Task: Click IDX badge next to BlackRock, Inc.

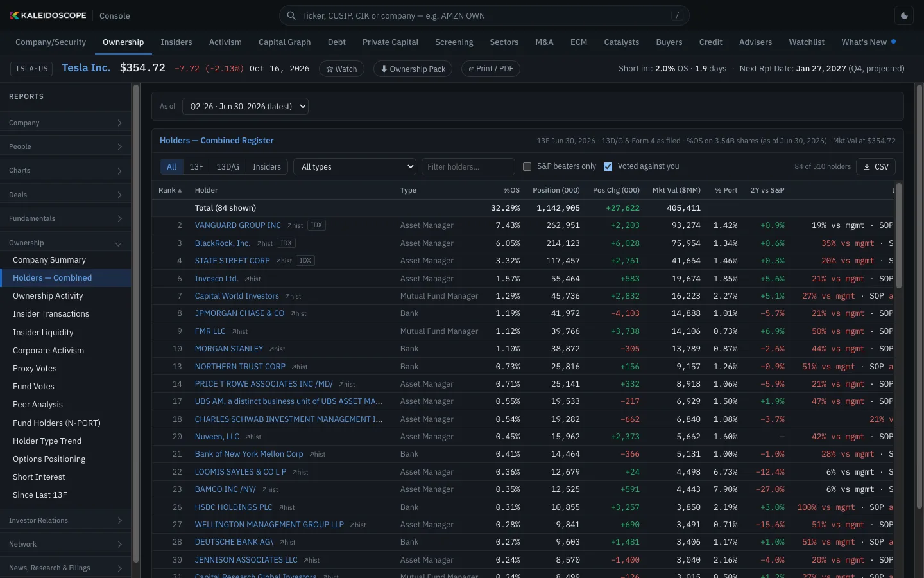Action: point(286,243)
